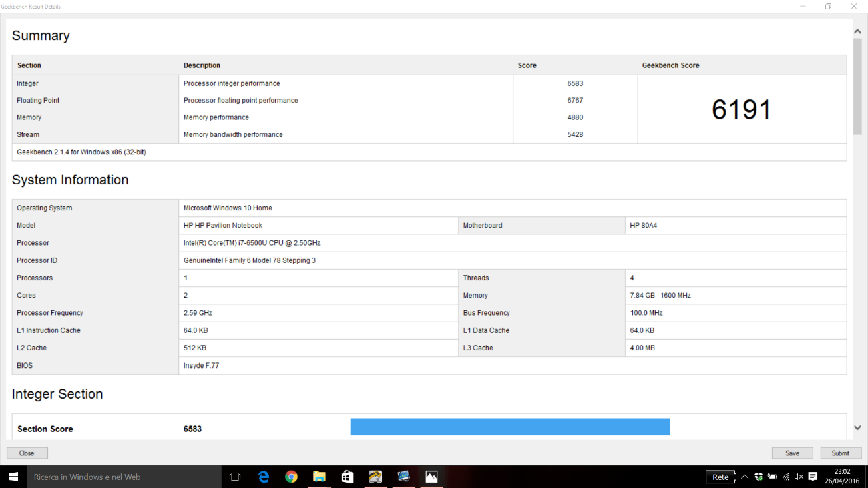
Task: Launch Google Chrome from the taskbar
Action: tap(291, 477)
